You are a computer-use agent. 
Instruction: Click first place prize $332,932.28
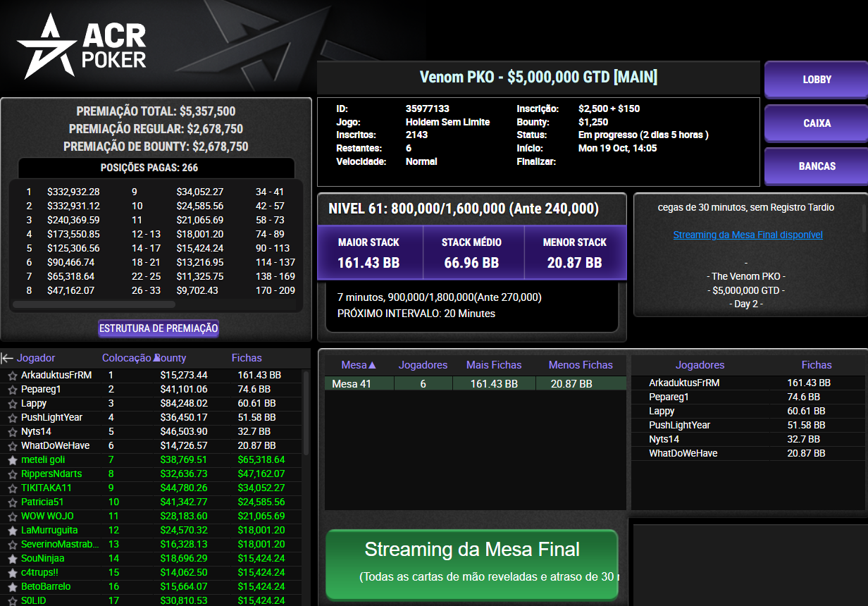(x=73, y=192)
